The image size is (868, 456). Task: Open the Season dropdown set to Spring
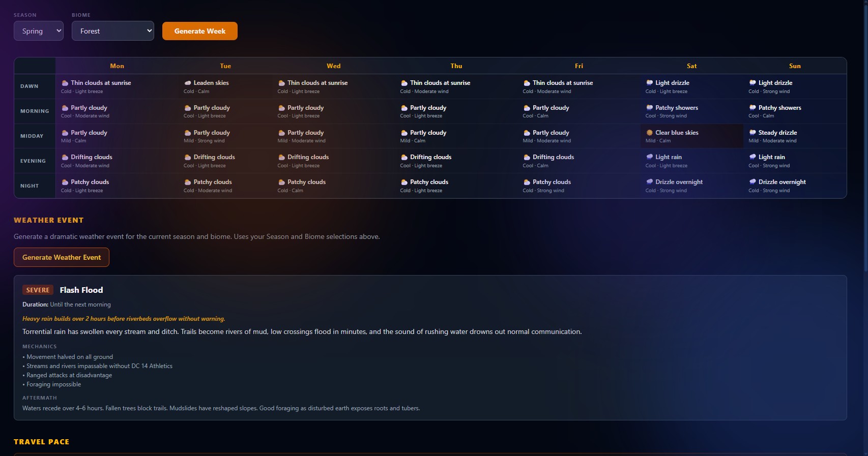pos(39,31)
